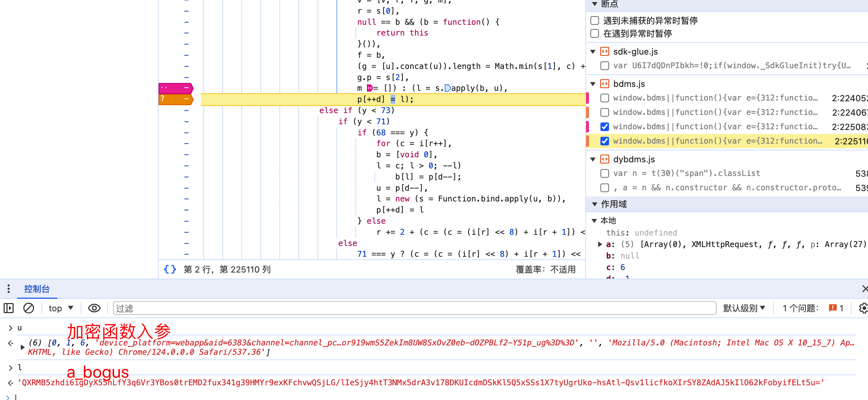Viewport: 868px width, 400px height.
Task: Open the 默认级别 log level dropdown
Action: pyautogui.click(x=744, y=308)
